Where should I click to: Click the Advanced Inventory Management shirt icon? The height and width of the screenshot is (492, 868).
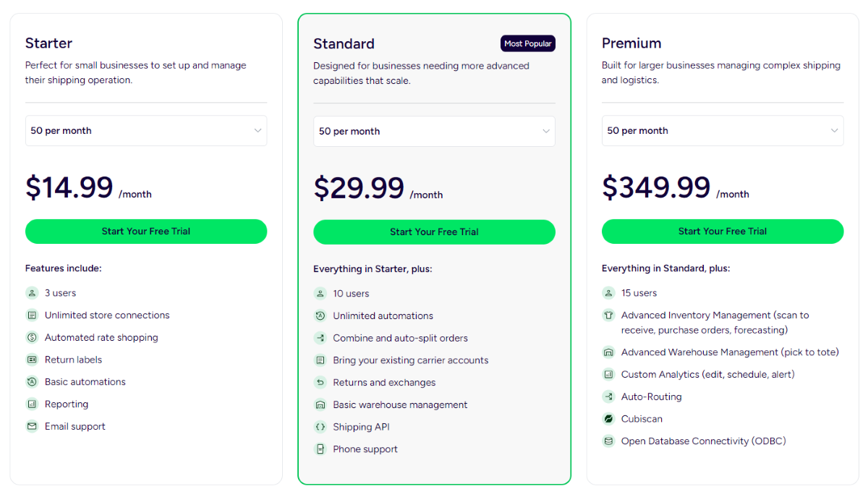608,315
